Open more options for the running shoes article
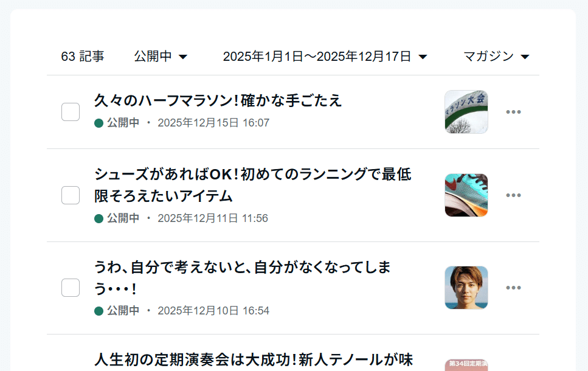The width and height of the screenshot is (588, 371). [x=513, y=195]
